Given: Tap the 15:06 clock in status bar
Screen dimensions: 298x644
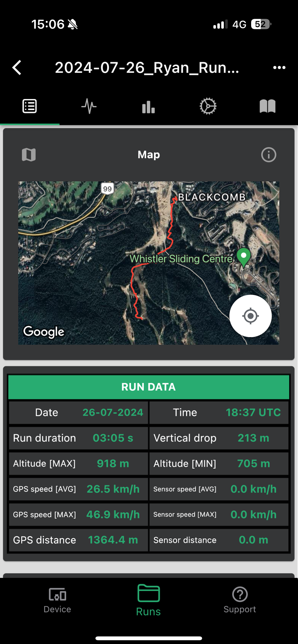Looking at the screenshot, I should [x=48, y=24].
